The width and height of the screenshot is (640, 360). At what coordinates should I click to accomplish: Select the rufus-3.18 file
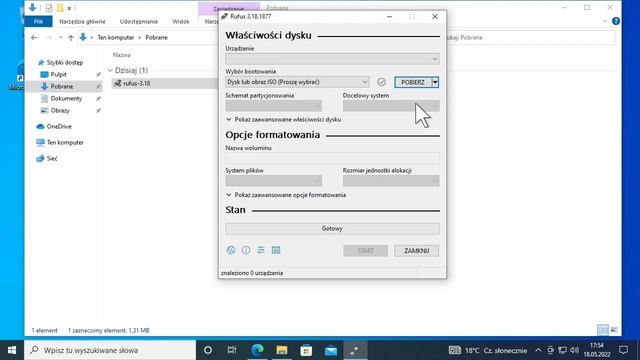pyautogui.click(x=137, y=83)
